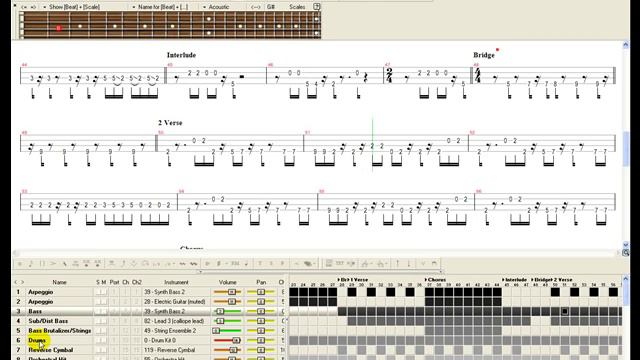Click the first icon of the effects toolbar
Screen dimensions: 640x360
(19, 264)
